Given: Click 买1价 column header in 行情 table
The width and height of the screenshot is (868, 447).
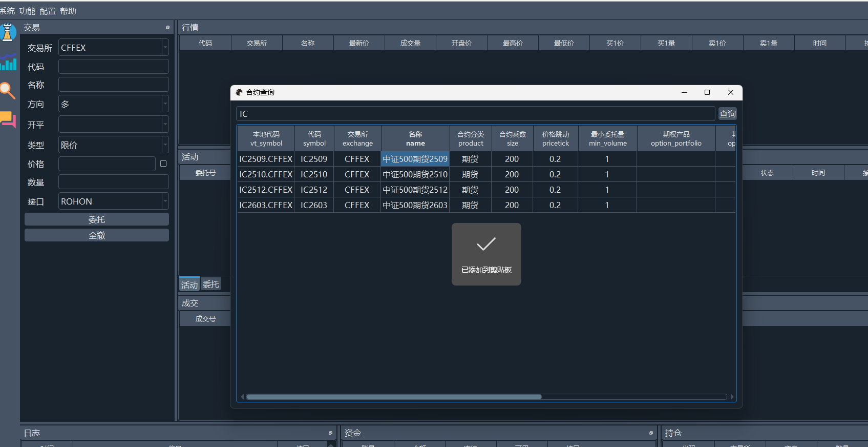Looking at the screenshot, I should tap(615, 43).
